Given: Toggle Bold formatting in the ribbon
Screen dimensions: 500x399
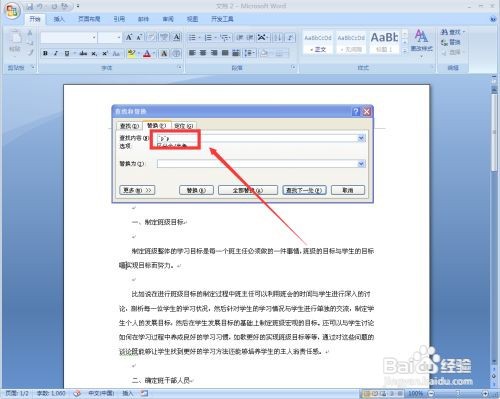Looking at the screenshot, I should pyautogui.click(x=46, y=53).
